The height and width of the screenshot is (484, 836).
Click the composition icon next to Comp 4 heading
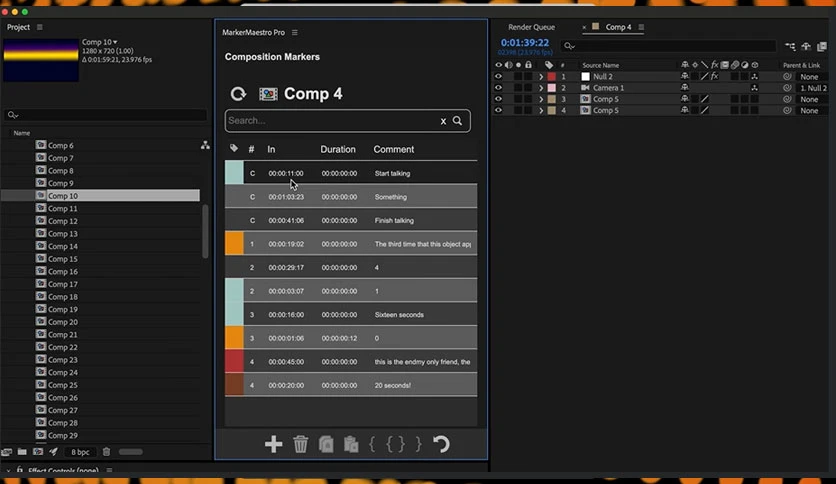pyautogui.click(x=268, y=94)
